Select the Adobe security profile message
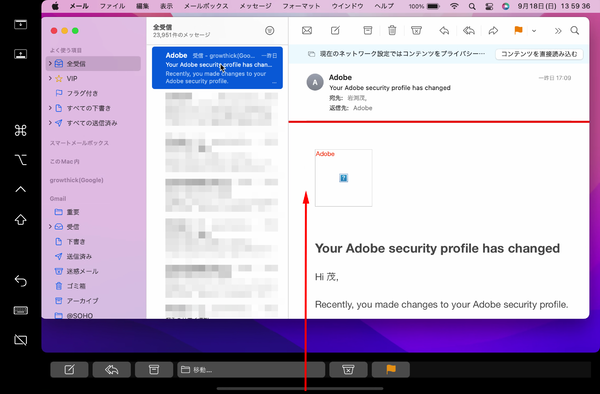The image size is (600, 394). (217, 68)
